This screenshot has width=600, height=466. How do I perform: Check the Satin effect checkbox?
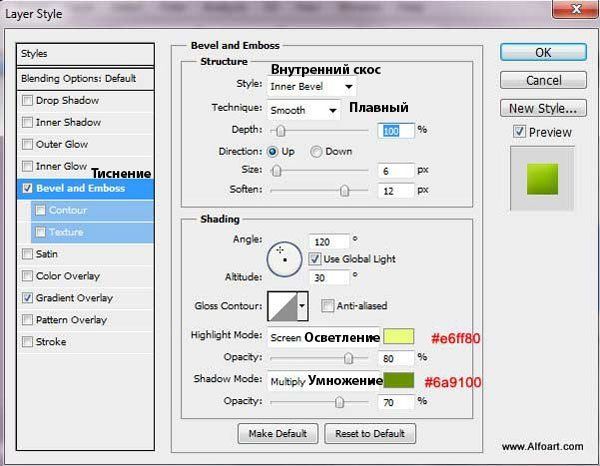27,254
